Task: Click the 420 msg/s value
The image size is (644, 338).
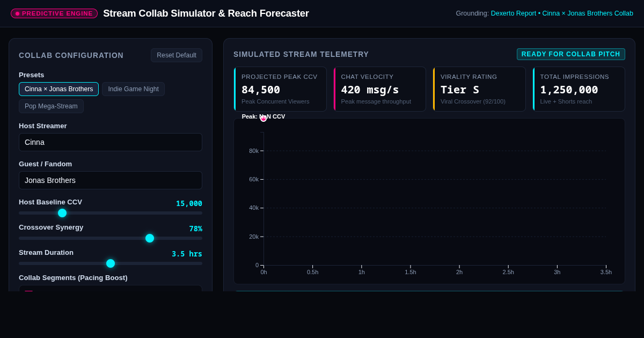Action: pos(370,90)
